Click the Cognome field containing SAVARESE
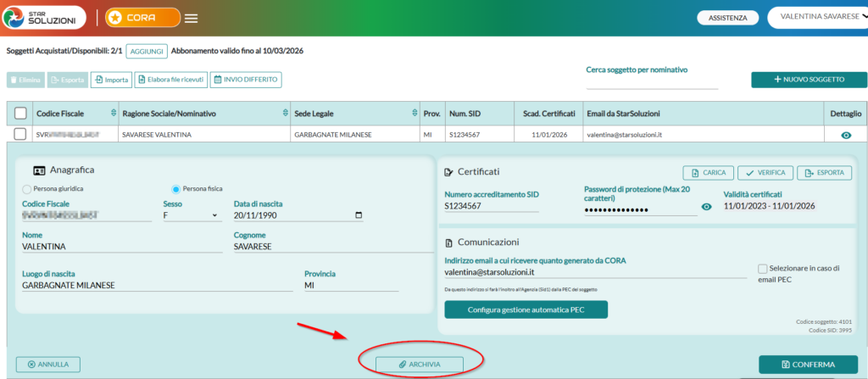The width and height of the screenshot is (868, 379). [334, 246]
